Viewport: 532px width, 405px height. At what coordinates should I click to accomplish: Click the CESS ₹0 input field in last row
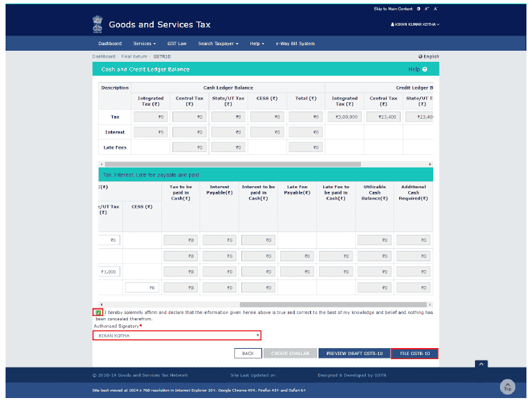point(142,288)
